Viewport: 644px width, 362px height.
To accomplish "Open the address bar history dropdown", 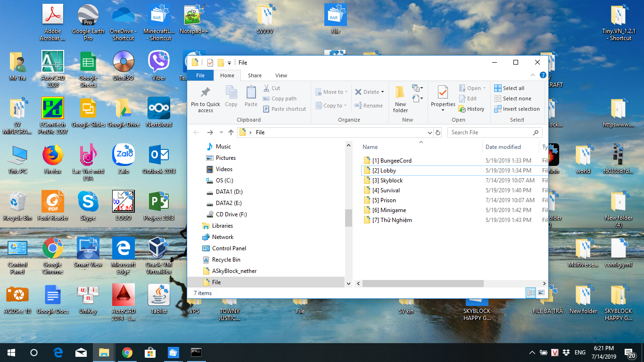I will click(x=429, y=132).
